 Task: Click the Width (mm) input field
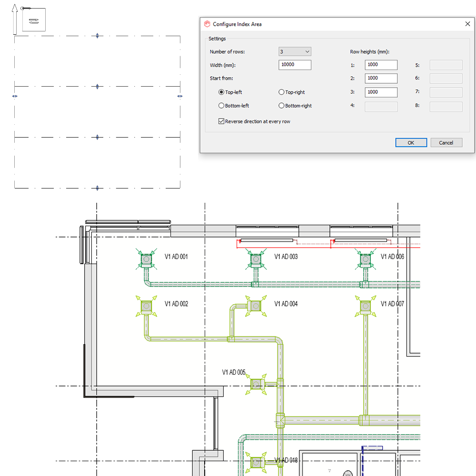[295, 65]
